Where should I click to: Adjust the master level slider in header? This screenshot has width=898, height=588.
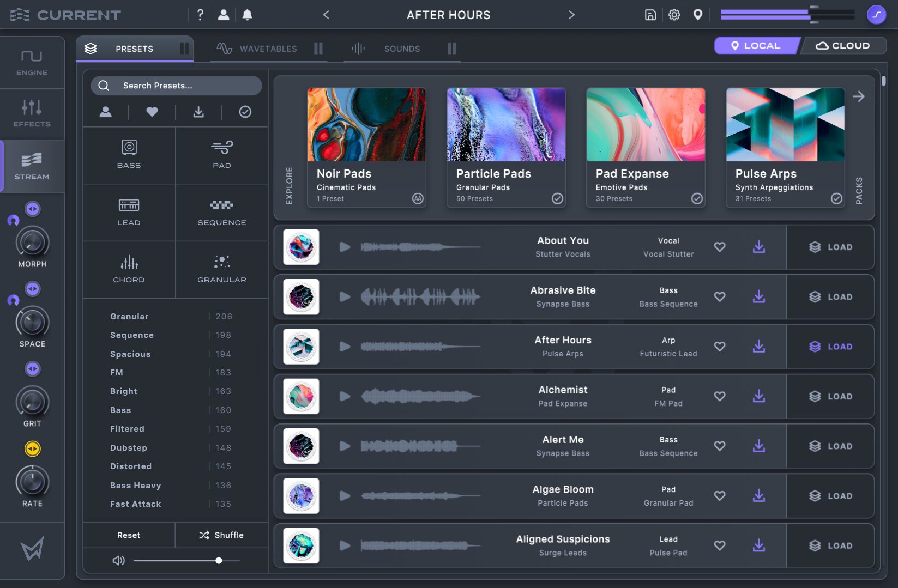click(x=787, y=15)
